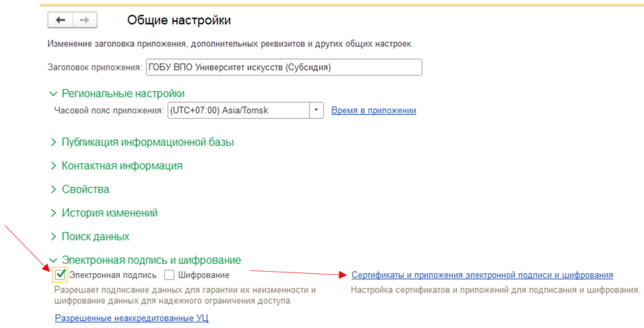
Task: Click the chevron icon beside История изменений
Action: 53,213
